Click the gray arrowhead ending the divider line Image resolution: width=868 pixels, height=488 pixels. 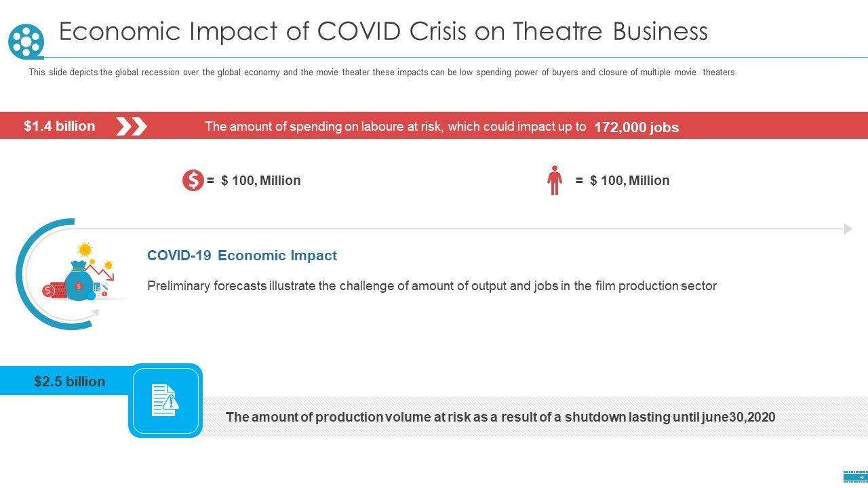(848, 229)
